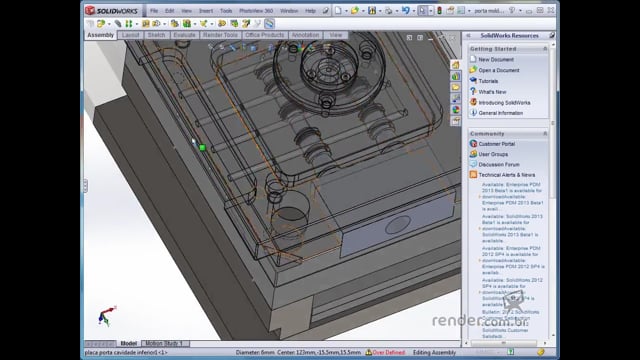The image size is (640, 360).
Task: Toggle the highlighted rightmost Assembly toolbar icon
Action: click(x=269, y=24)
